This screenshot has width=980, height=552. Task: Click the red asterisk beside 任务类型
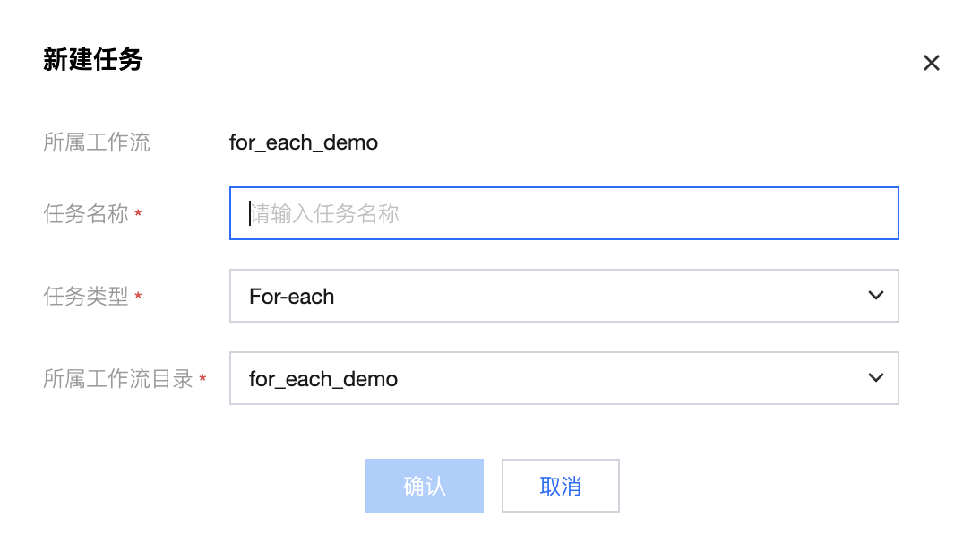point(139,298)
